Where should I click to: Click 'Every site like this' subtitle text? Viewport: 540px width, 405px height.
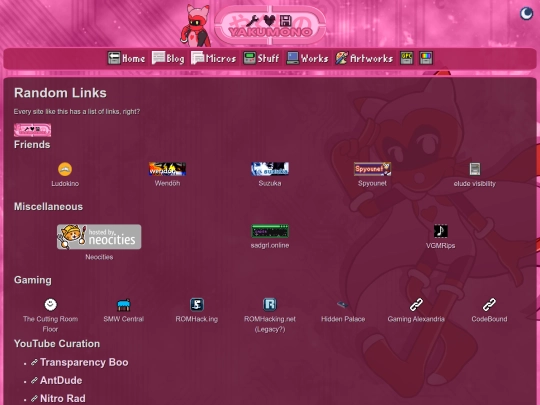click(x=77, y=112)
